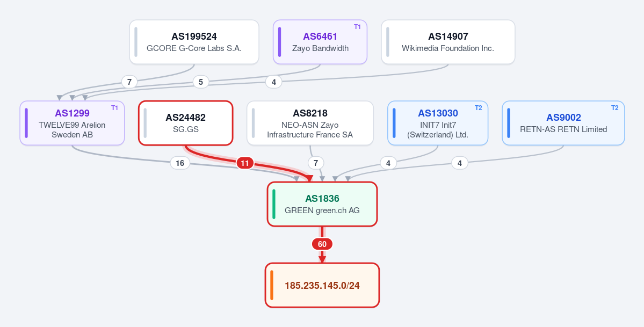Screen dimensions: 644x327
Task: Select the AS199524 GCORE node
Action: 194,42
